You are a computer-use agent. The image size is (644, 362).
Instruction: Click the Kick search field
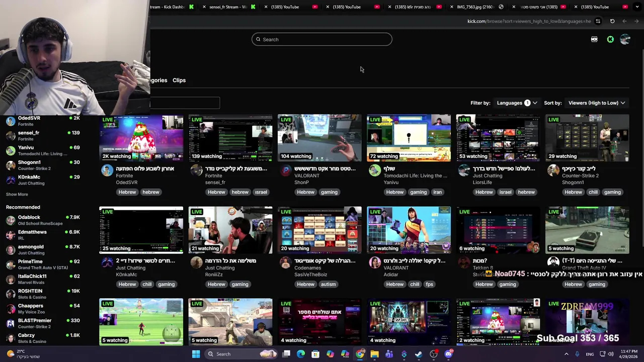click(322, 39)
